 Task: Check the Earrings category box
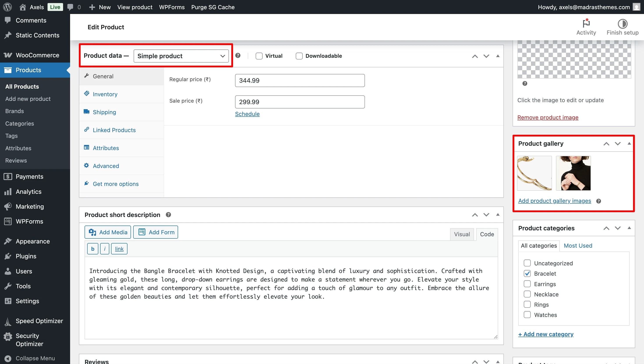click(527, 284)
